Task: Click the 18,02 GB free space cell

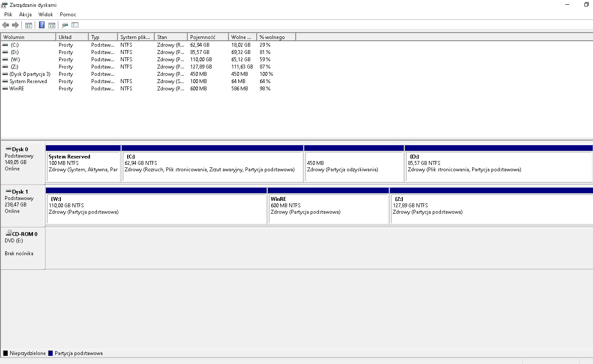Action: (x=241, y=45)
